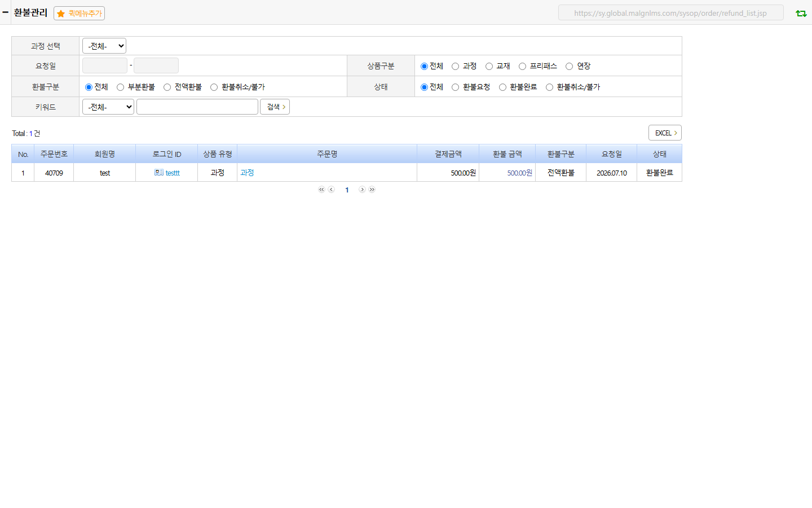This screenshot has width=812, height=508.
Task: Click the 2026.07.10 request date cell
Action: coord(612,173)
